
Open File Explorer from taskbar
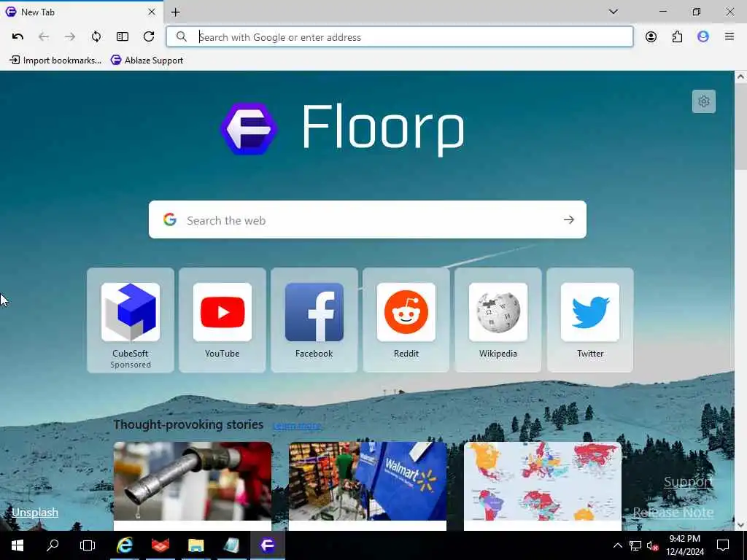coord(196,545)
